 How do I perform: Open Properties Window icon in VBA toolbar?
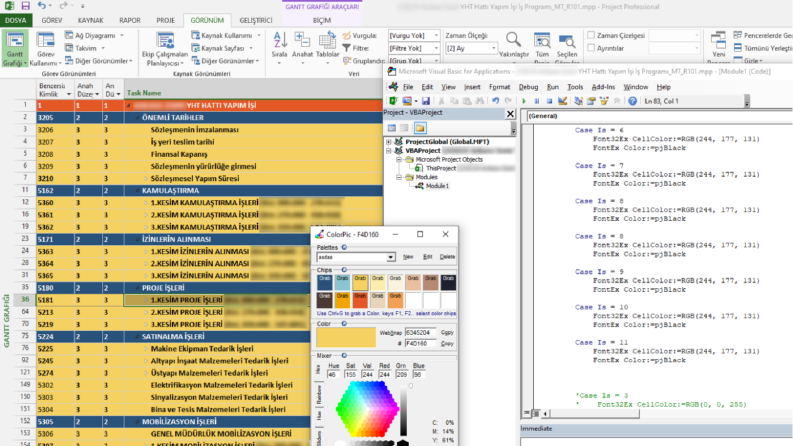pos(591,101)
